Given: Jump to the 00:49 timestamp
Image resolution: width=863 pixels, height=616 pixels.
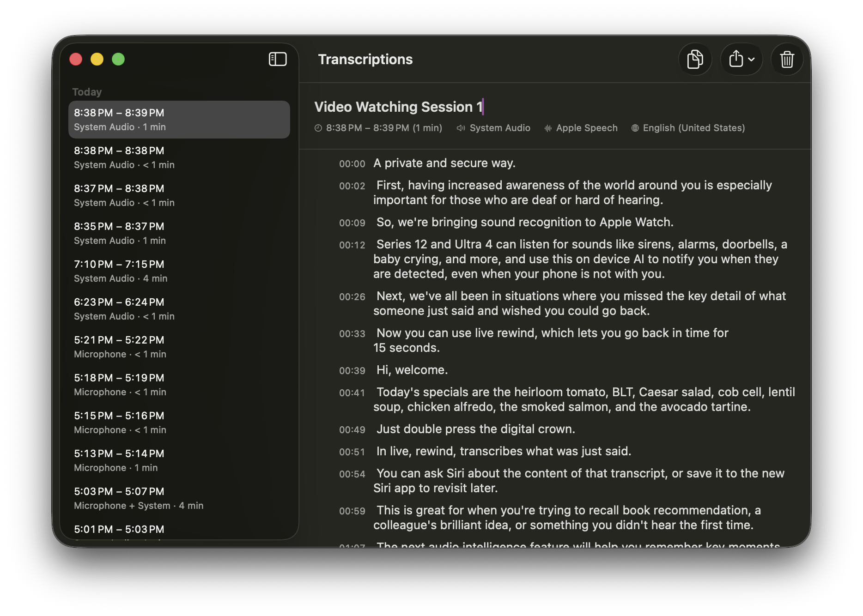Looking at the screenshot, I should [352, 430].
